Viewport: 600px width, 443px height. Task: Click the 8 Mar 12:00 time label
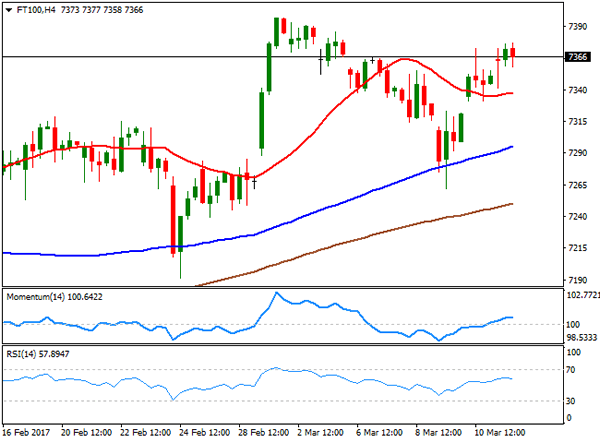pyautogui.click(x=439, y=433)
